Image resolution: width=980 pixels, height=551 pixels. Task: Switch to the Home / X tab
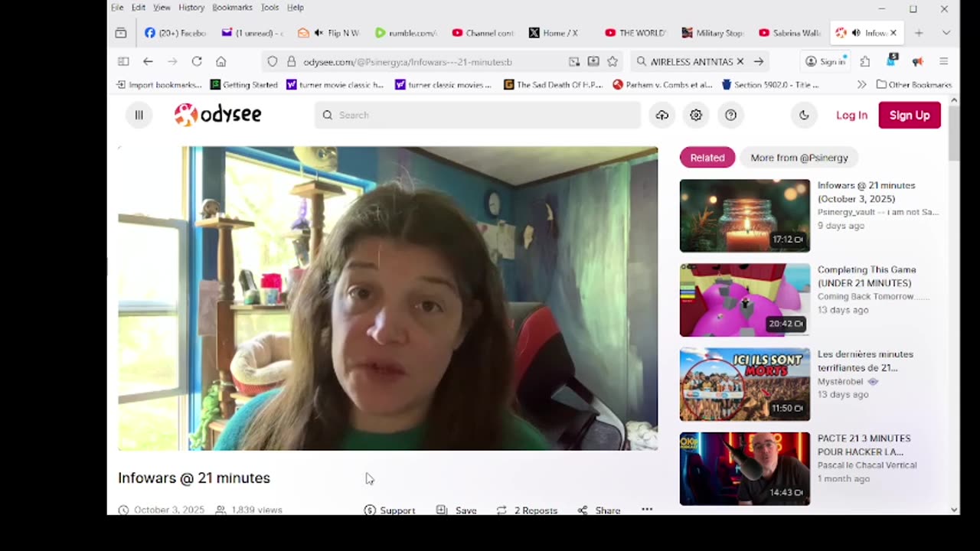click(x=560, y=33)
